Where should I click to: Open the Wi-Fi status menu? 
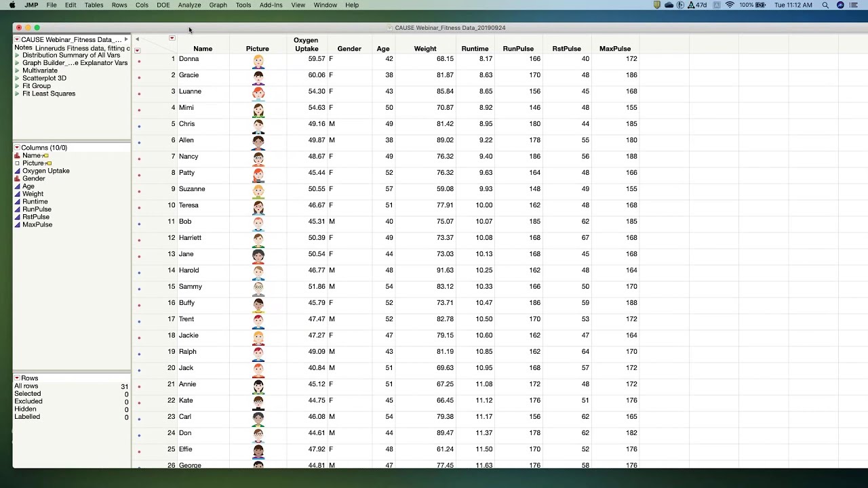point(730,5)
